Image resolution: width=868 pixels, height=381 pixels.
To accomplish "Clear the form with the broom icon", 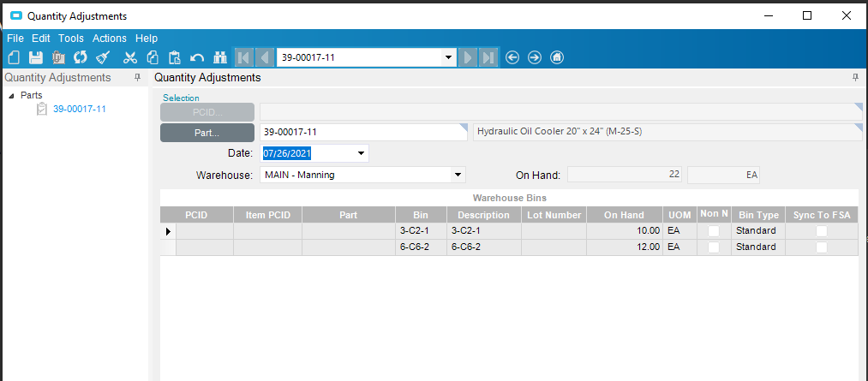I will pyautogui.click(x=104, y=57).
